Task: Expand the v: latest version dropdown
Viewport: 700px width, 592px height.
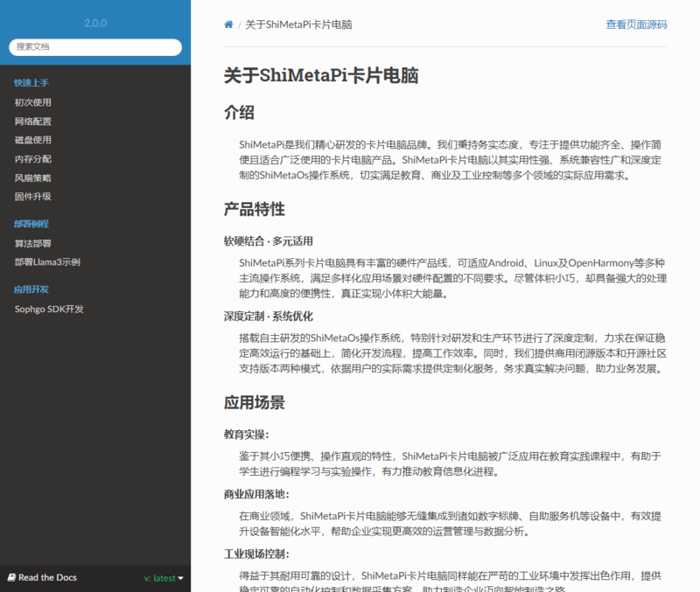Action: pyautogui.click(x=164, y=578)
